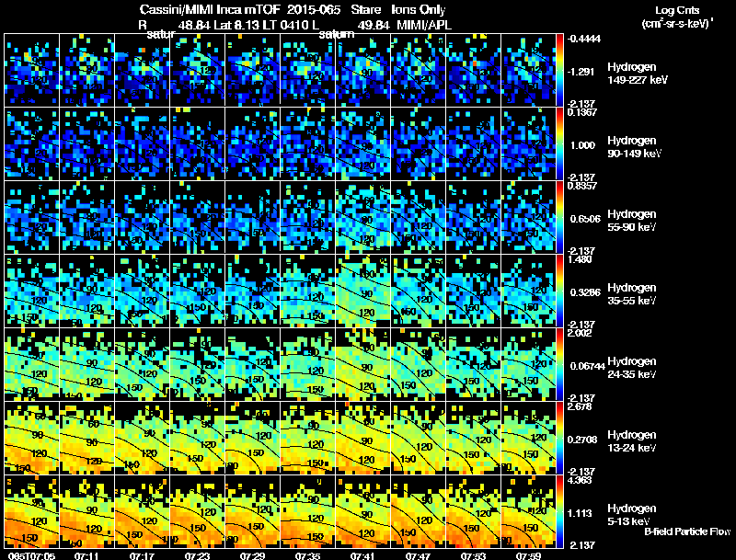Select the 'Hydrogen 13-24 keV' row label
The height and width of the screenshot is (560, 736).
[632, 441]
